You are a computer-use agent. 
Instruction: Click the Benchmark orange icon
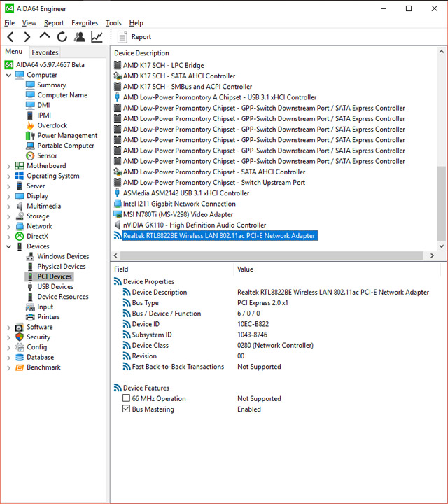click(20, 367)
